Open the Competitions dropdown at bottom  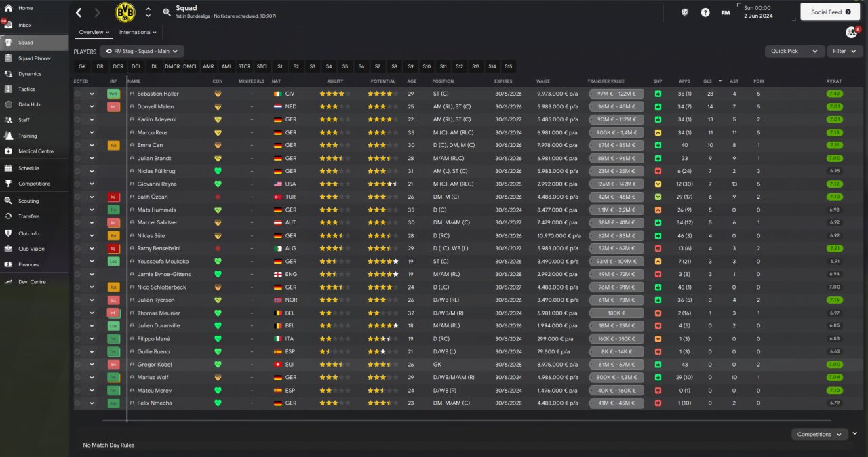(820, 434)
